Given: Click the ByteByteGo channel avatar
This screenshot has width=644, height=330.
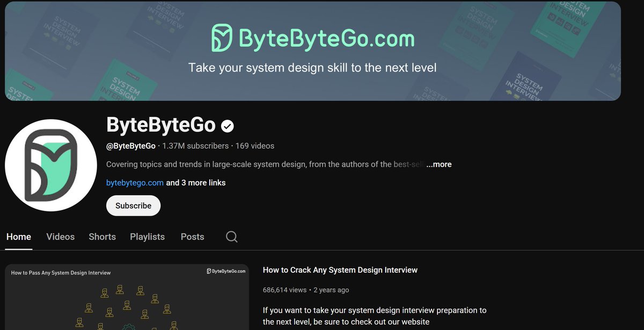Looking at the screenshot, I should click(51, 165).
